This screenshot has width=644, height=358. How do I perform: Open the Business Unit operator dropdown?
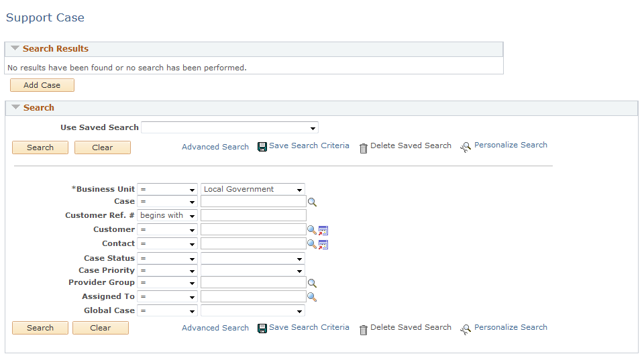click(x=167, y=189)
